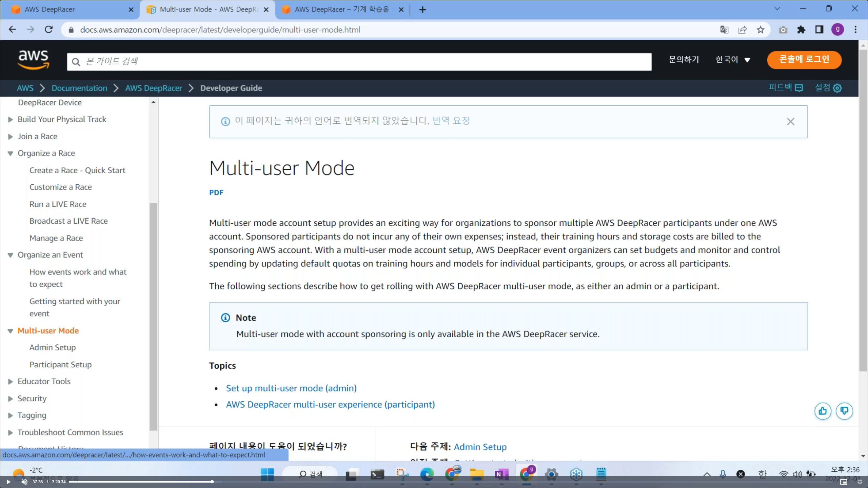Select Admin Setup in sidebar

coord(53,347)
